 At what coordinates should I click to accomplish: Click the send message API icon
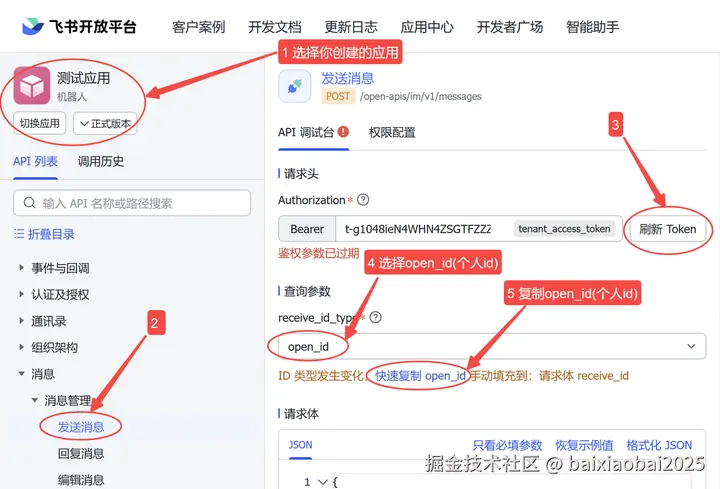pyautogui.click(x=294, y=86)
